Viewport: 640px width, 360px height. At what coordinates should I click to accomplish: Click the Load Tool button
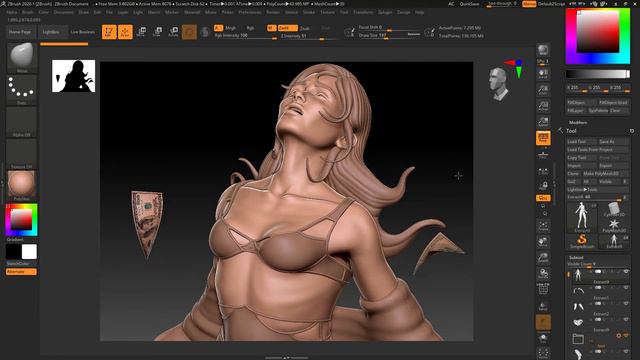(x=582, y=141)
